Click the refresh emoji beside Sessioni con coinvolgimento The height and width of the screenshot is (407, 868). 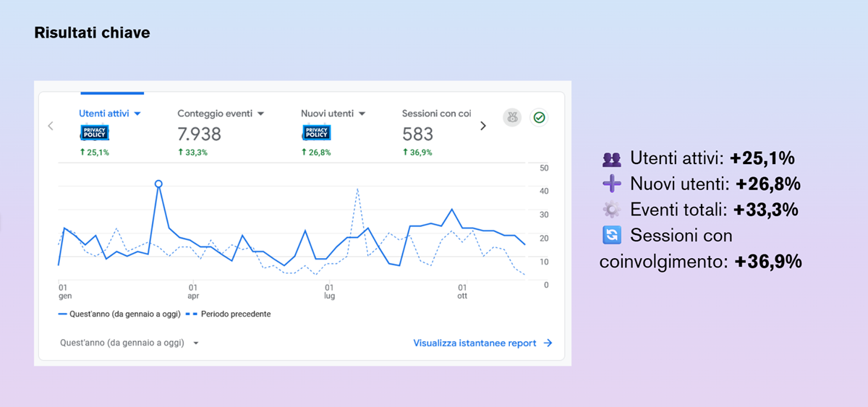[612, 235]
